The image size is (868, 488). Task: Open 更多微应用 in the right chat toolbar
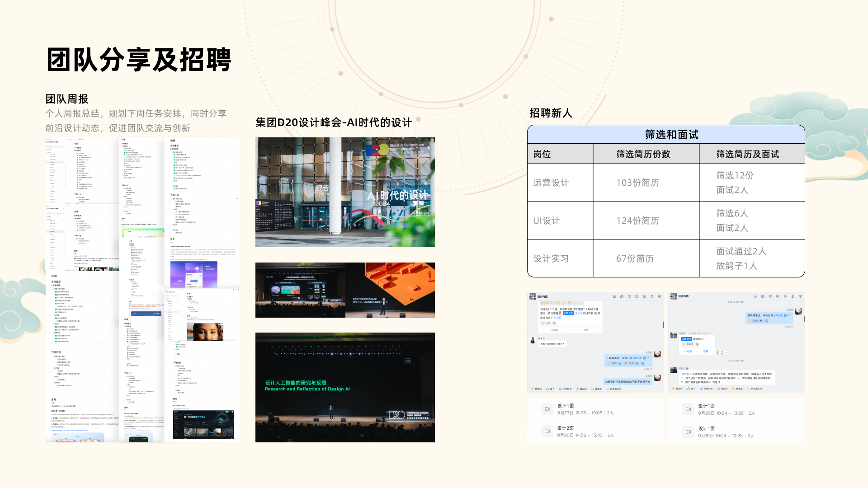tap(755, 389)
